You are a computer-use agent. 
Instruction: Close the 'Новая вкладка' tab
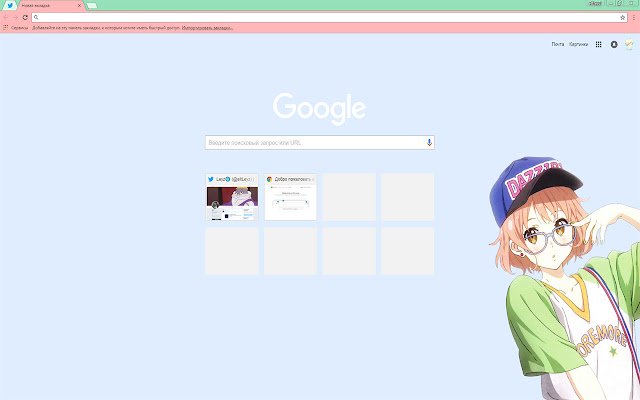[x=79, y=6]
